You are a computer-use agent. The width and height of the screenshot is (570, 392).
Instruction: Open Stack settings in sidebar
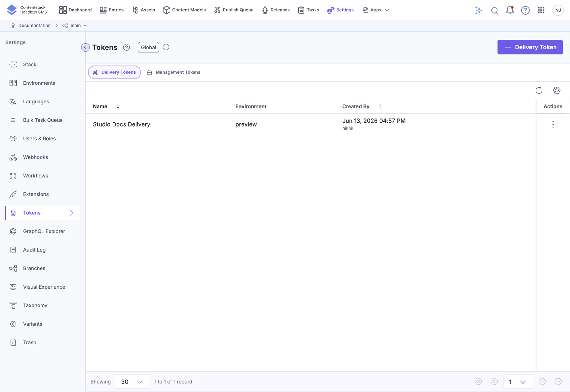(42, 65)
